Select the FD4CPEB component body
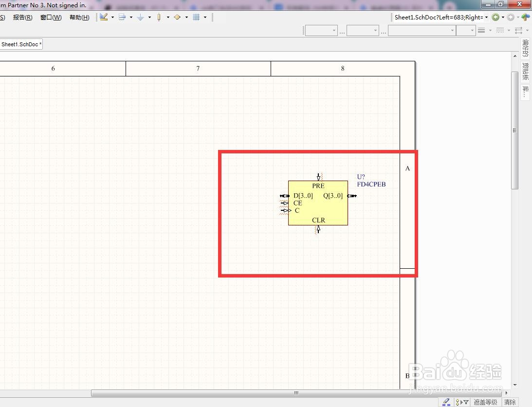This screenshot has height=407, width=532. pyautogui.click(x=318, y=203)
